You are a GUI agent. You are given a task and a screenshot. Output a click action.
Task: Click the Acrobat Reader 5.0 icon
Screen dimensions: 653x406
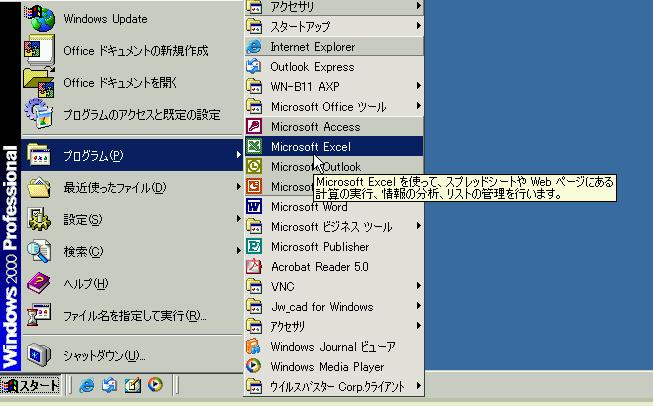pos(254,266)
